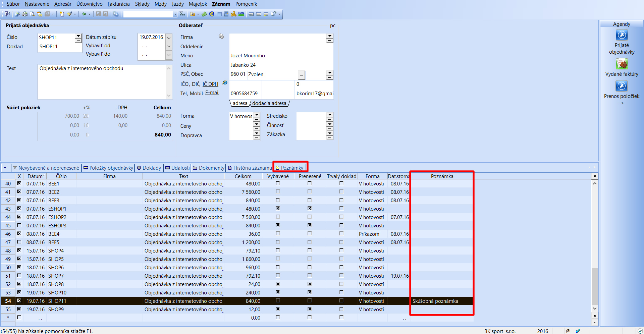The height and width of the screenshot is (334, 644).
Task: Click the @ icon in status bar
Action: [x=568, y=331]
